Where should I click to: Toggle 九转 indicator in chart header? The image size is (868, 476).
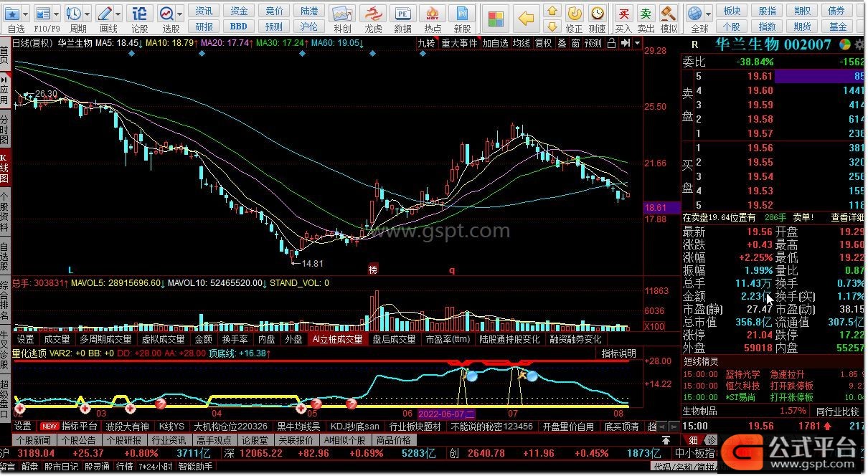(x=426, y=43)
